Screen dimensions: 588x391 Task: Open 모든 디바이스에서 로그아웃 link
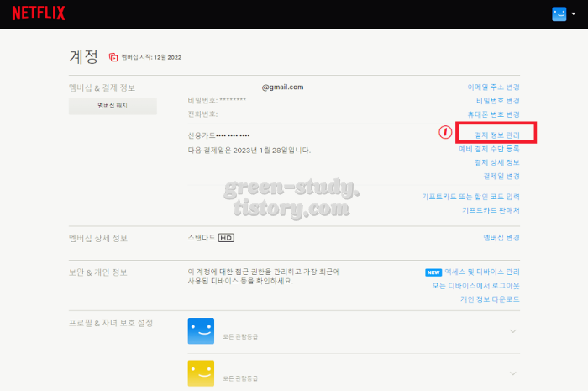point(476,286)
